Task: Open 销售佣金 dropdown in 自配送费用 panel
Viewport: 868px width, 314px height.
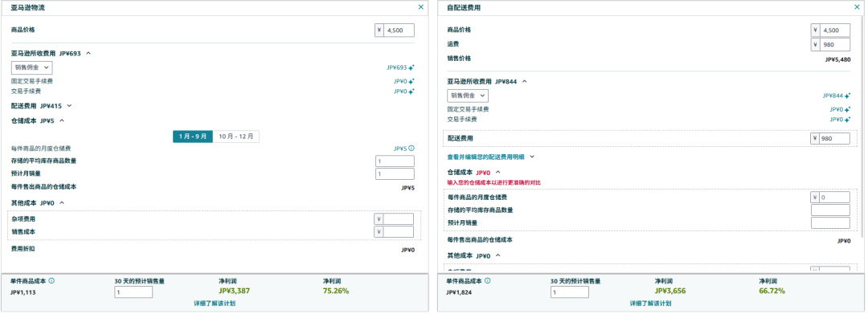Action: pyautogui.click(x=468, y=96)
